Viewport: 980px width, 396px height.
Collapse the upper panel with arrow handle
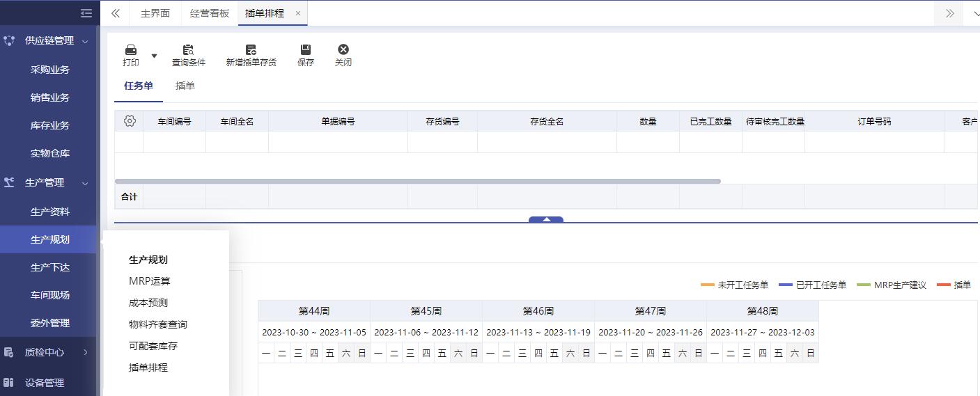(546, 219)
